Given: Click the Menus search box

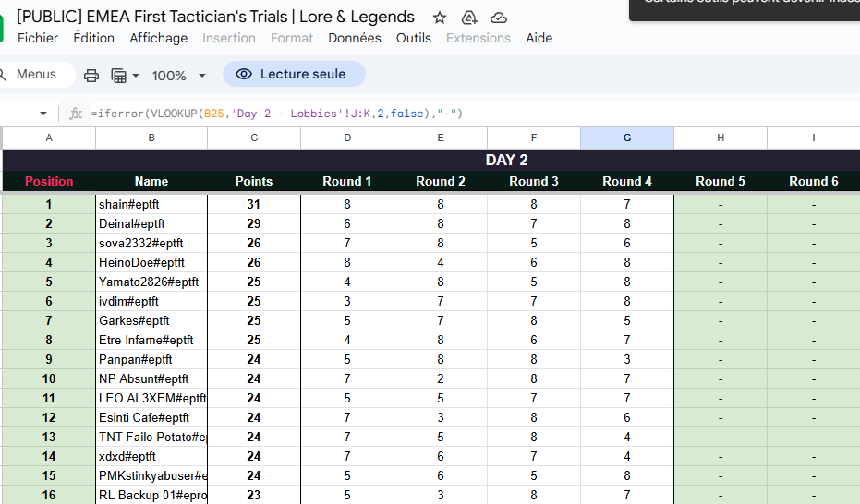Looking at the screenshot, I should pos(36,74).
